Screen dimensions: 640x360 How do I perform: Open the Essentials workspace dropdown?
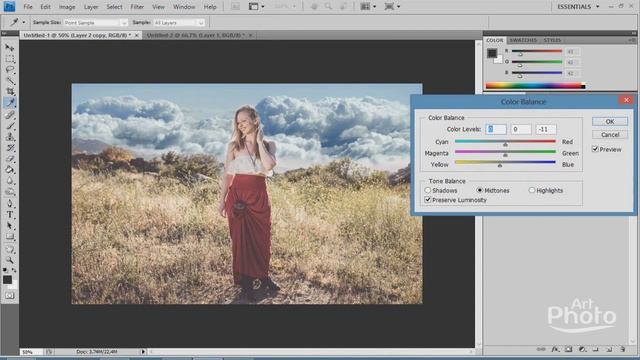tap(578, 7)
